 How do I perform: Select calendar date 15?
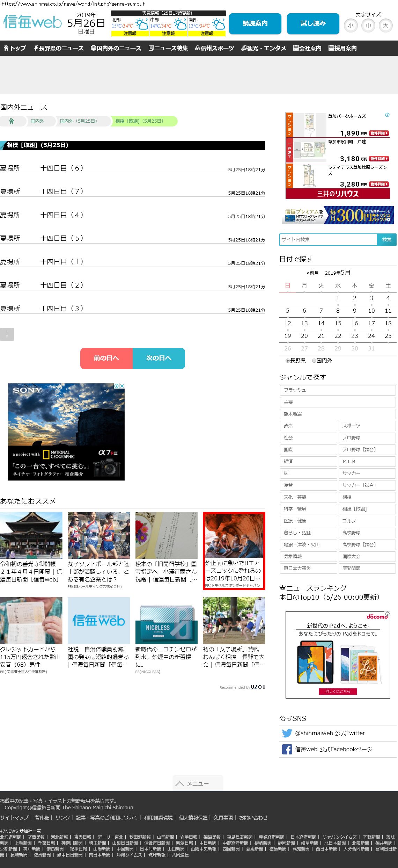(x=338, y=323)
